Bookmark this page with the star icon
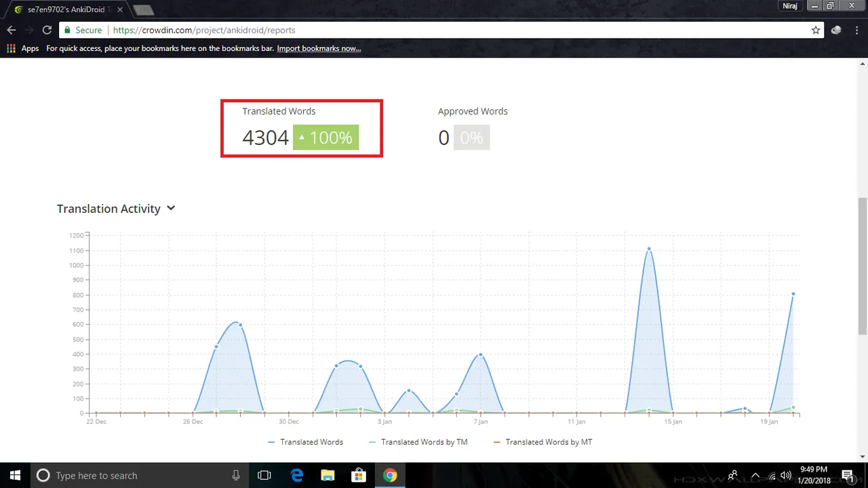 point(816,30)
